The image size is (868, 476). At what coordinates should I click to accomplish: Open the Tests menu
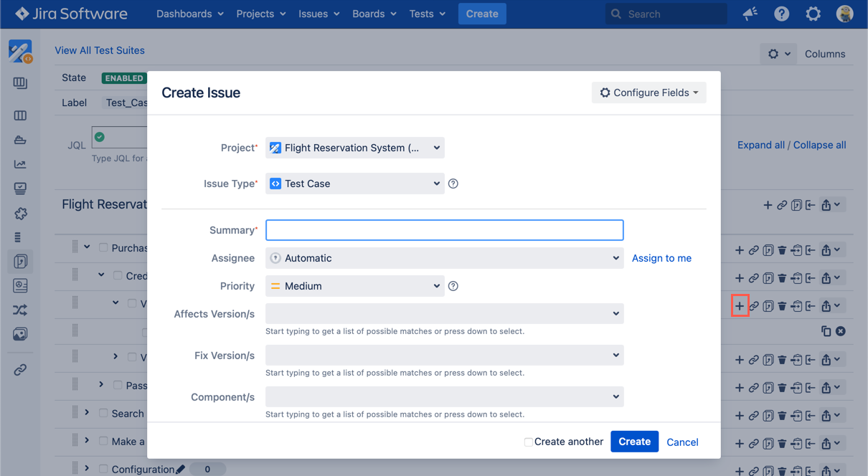pyautogui.click(x=427, y=14)
